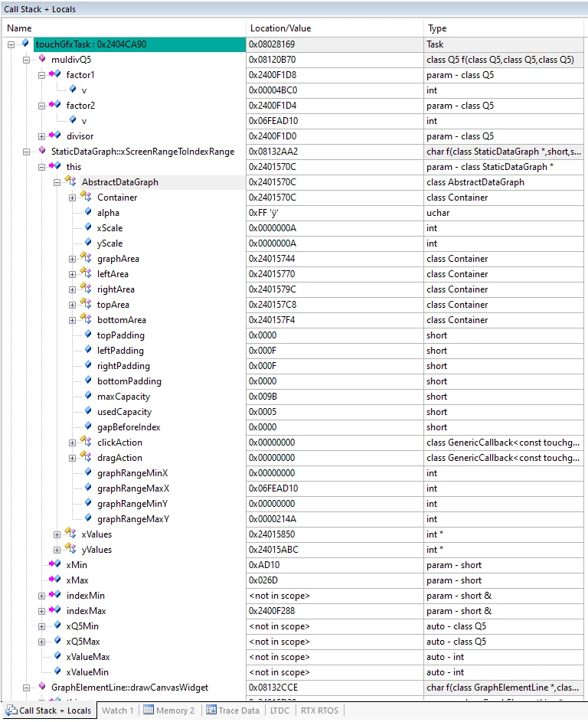Expand the indexMin parameter node

coord(41,596)
